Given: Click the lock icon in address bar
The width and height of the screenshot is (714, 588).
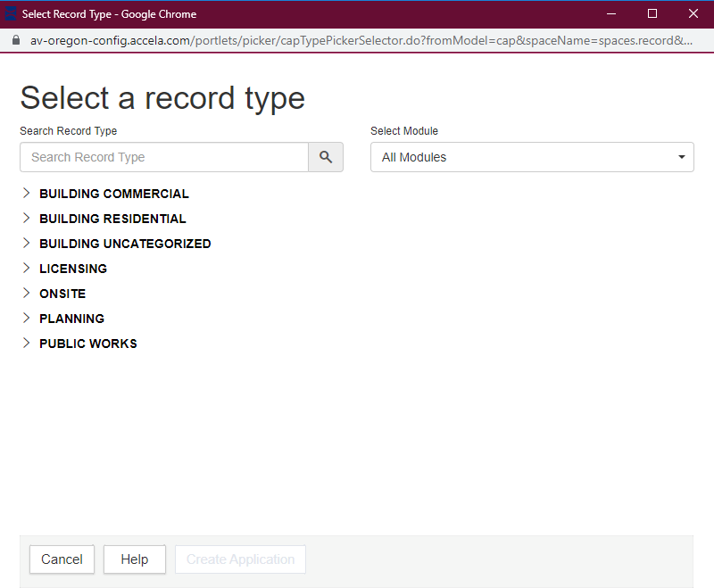Looking at the screenshot, I should coord(14,41).
